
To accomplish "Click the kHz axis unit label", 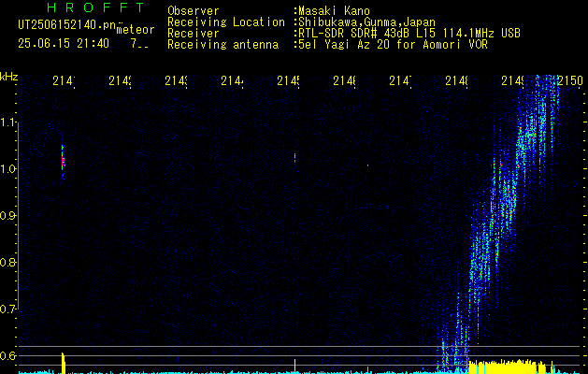I will coord(8,78).
